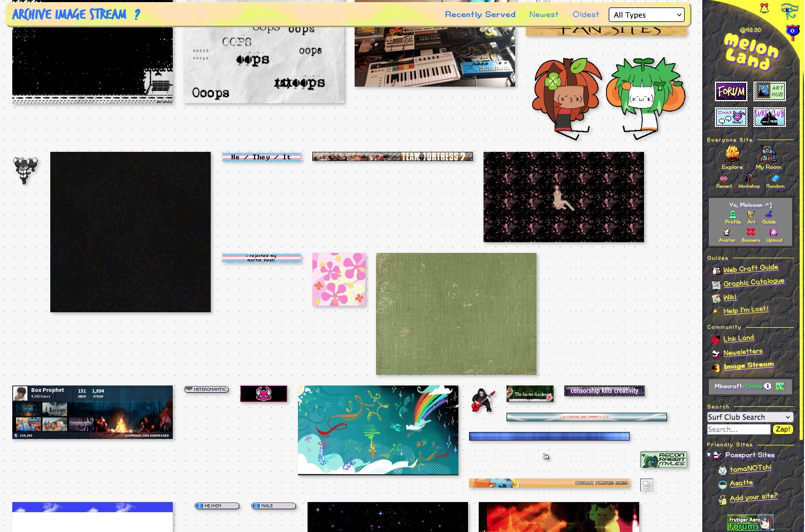Open the Newsletters link
The width and height of the screenshot is (805, 532).
(743, 352)
